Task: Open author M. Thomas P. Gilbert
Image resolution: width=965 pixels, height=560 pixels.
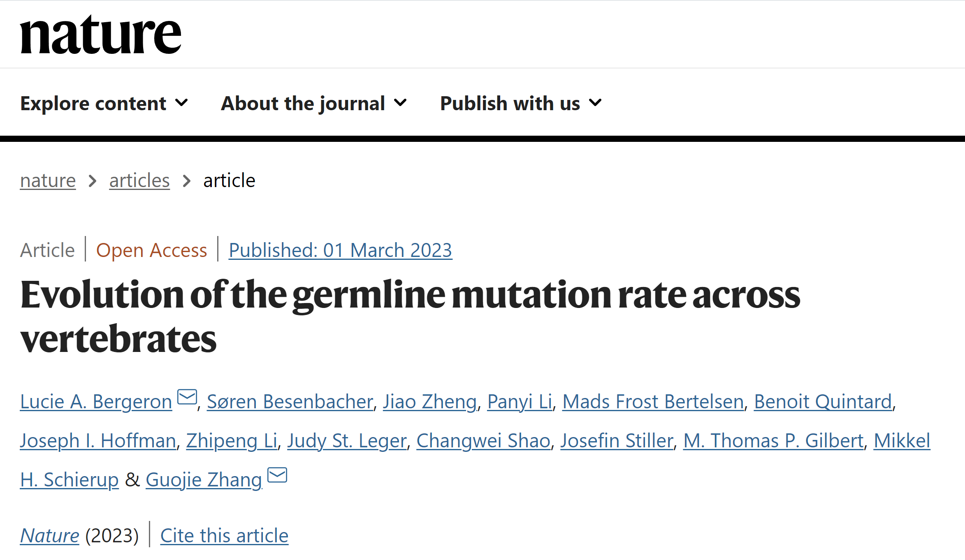Action: [x=774, y=440]
